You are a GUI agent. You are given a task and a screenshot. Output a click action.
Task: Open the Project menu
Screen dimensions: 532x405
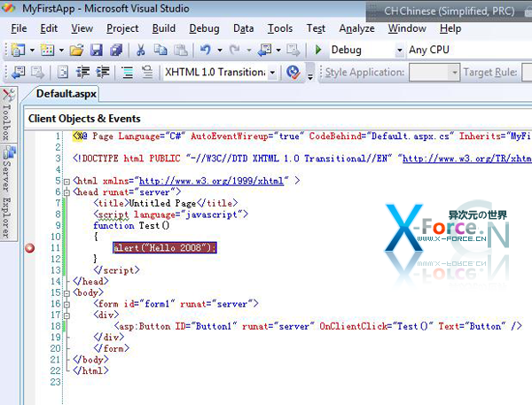[x=122, y=28]
